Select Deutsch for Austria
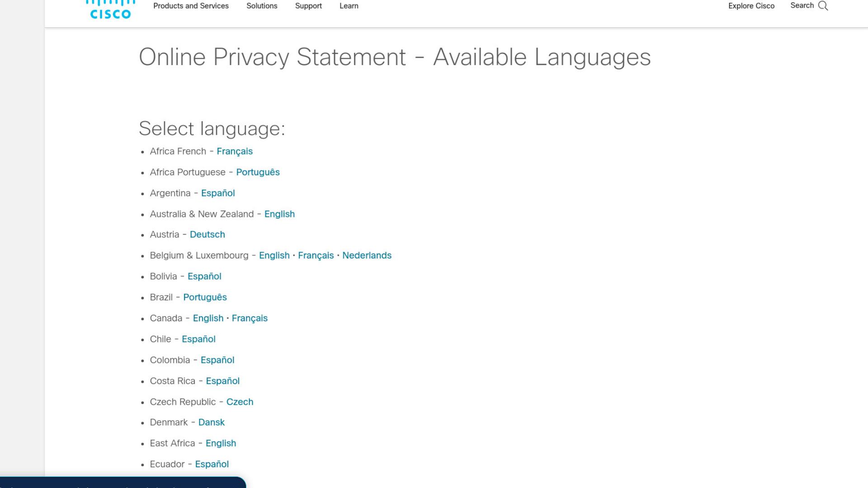The image size is (868, 488). [x=208, y=235]
